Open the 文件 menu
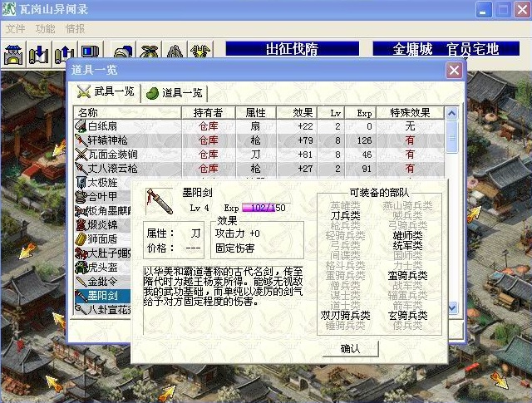This screenshot has width=532, height=403. (16, 28)
